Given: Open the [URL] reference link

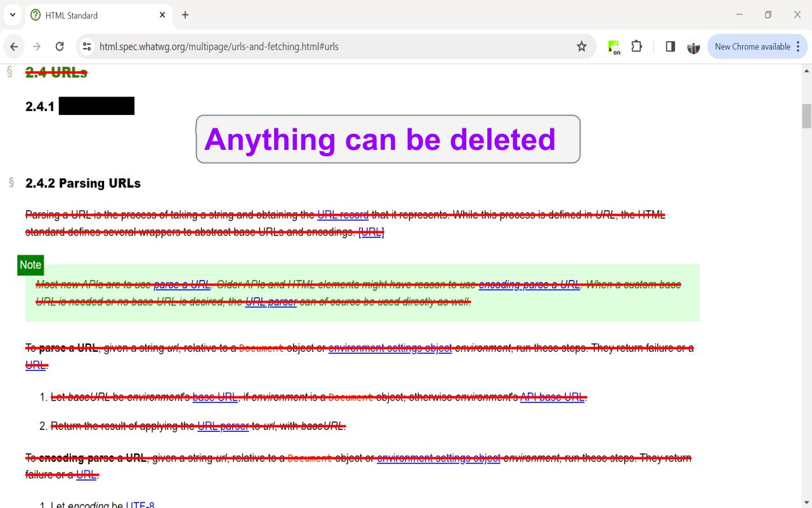Looking at the screenshot, I should (x=371, y=232).
